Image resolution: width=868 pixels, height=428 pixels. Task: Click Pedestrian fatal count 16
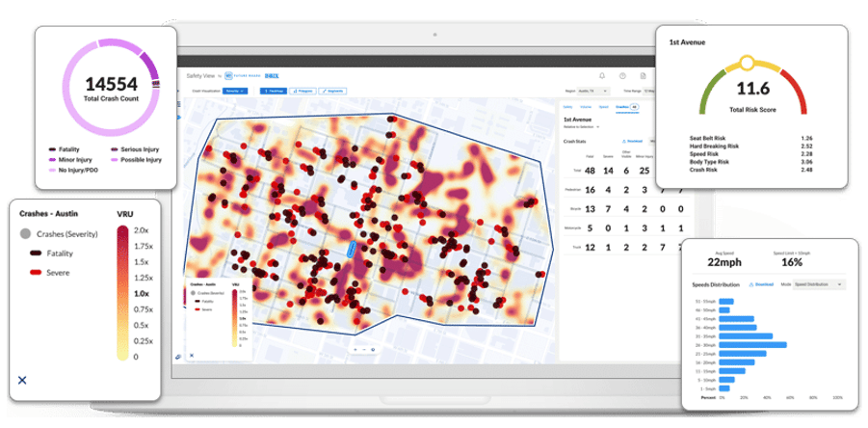590,190
